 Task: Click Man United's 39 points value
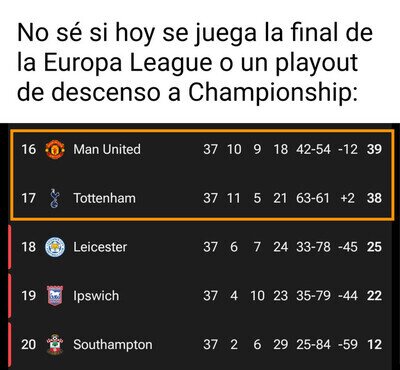374,149
